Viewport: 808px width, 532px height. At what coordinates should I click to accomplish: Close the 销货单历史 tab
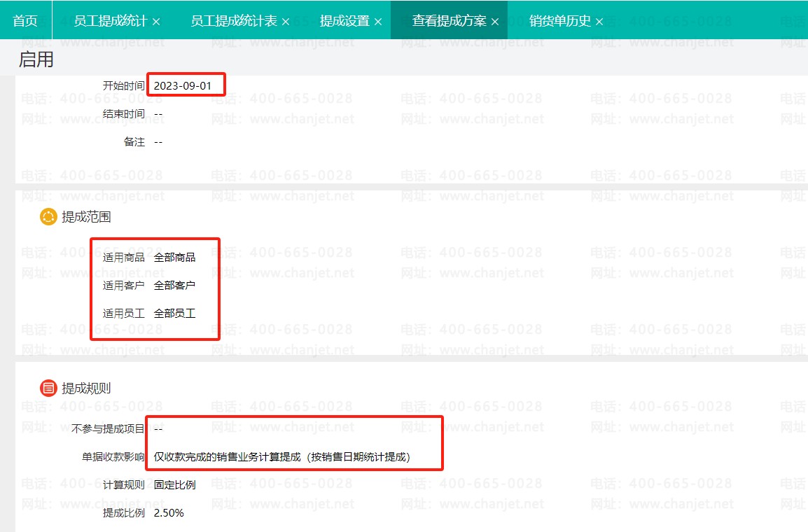coord(599,22)
